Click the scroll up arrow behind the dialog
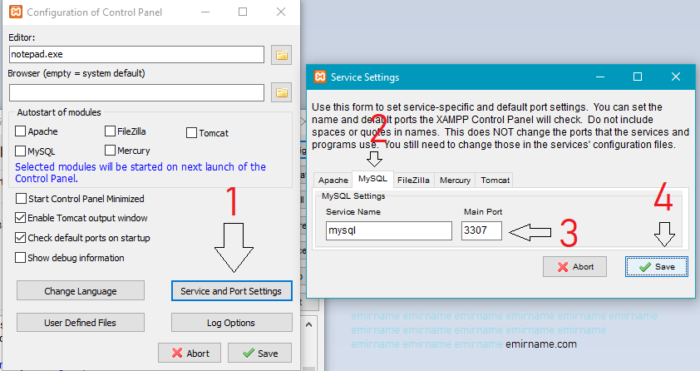The image size is (700, 371). 309,325
